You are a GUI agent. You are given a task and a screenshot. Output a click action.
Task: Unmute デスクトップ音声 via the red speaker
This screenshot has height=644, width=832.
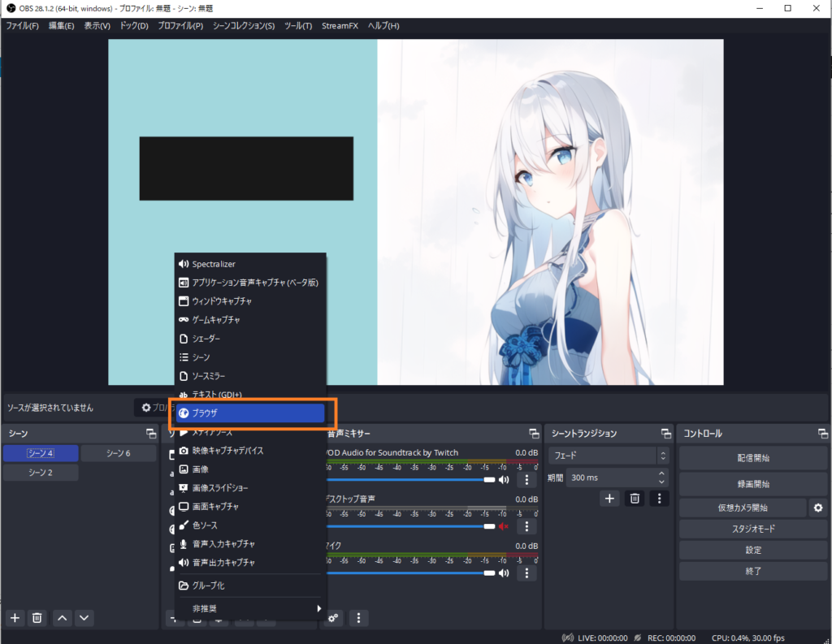pyautogui.click(x=504, y=526)
